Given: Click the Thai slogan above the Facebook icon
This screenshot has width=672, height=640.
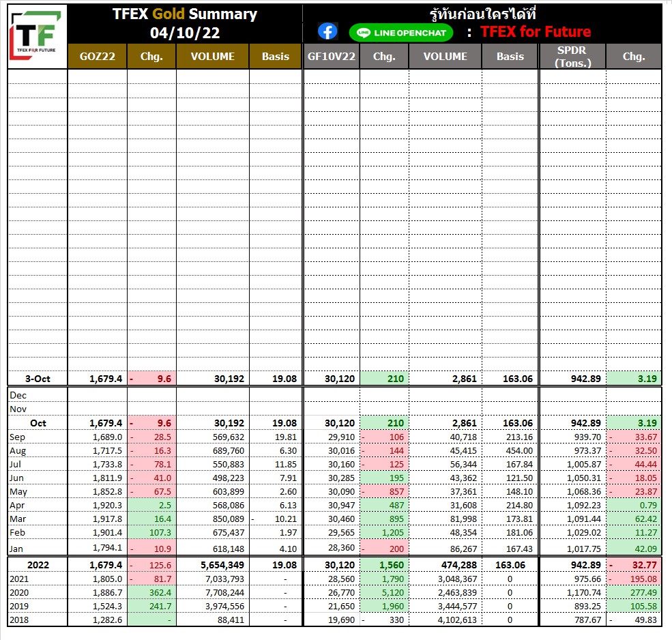Looking at the screenshot, I should click(482, 13).
